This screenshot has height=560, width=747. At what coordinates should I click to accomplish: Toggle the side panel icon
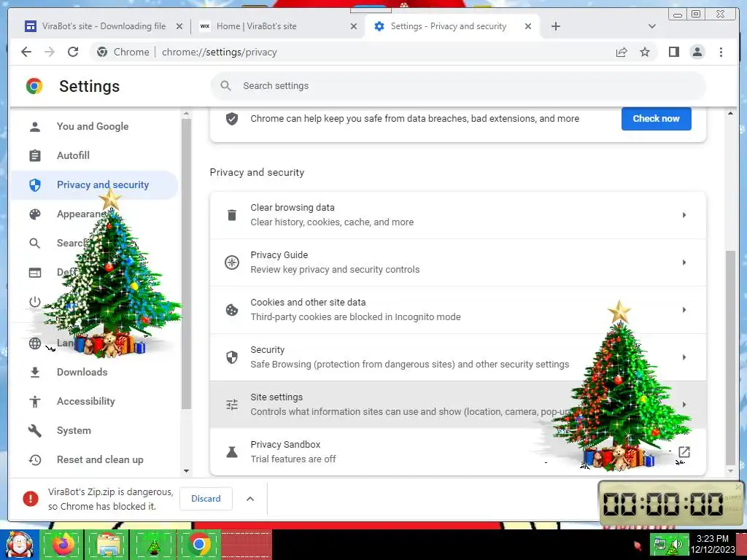[x=673, y=52]
